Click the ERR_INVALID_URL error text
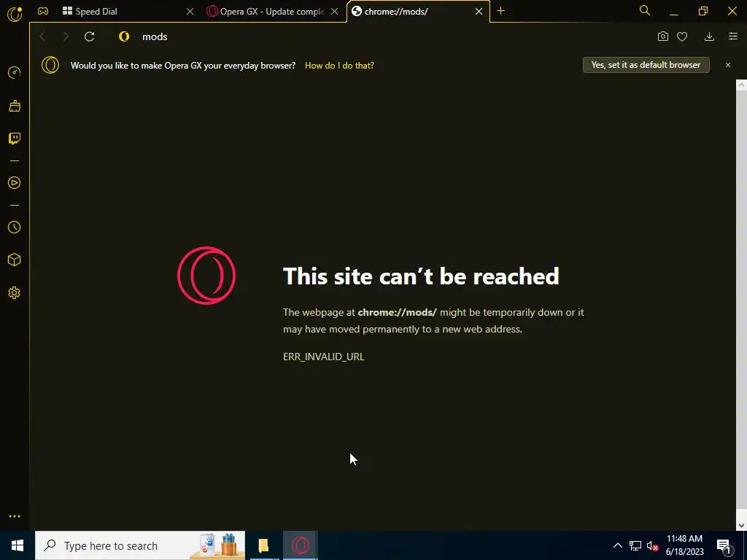Image resolution: width=747 pixels, height=560 pixels. point(323,357)
